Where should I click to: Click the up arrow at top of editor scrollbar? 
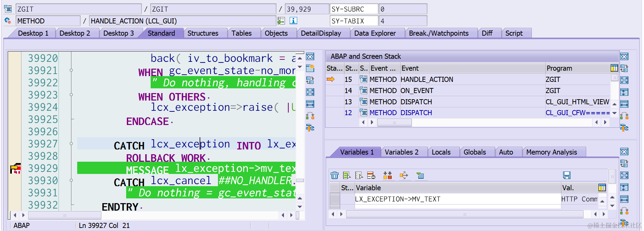tap(300, 58)
